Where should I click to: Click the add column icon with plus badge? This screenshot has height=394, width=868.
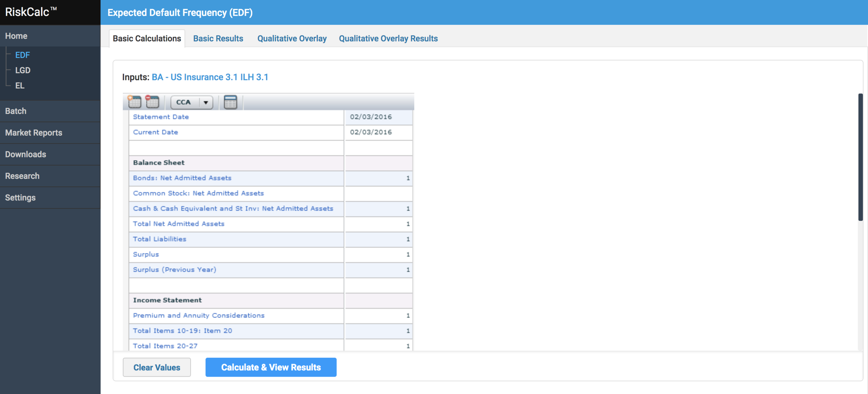(x=134, y=102)
